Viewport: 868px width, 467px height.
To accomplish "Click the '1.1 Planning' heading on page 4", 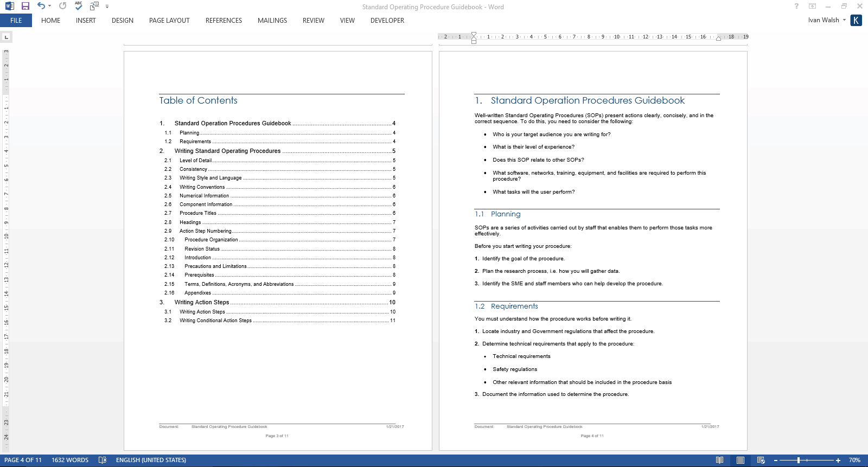I will coord(497,214).
